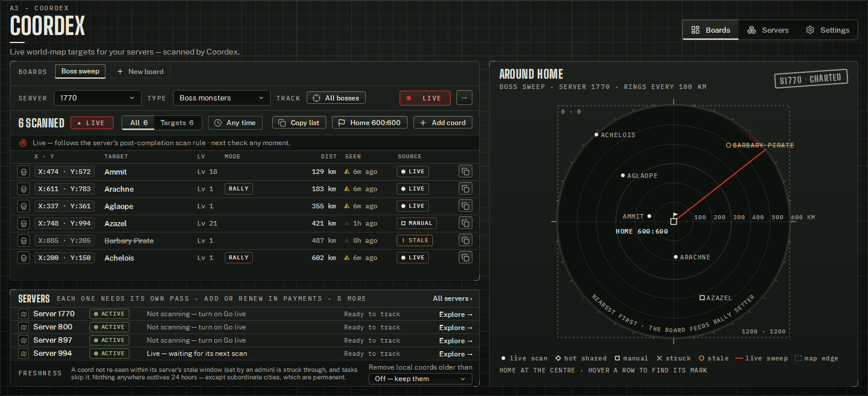The image size is (868, 396).
Task: Click coordinate chip X:748 · Y:994
Action: click(65, 223)
